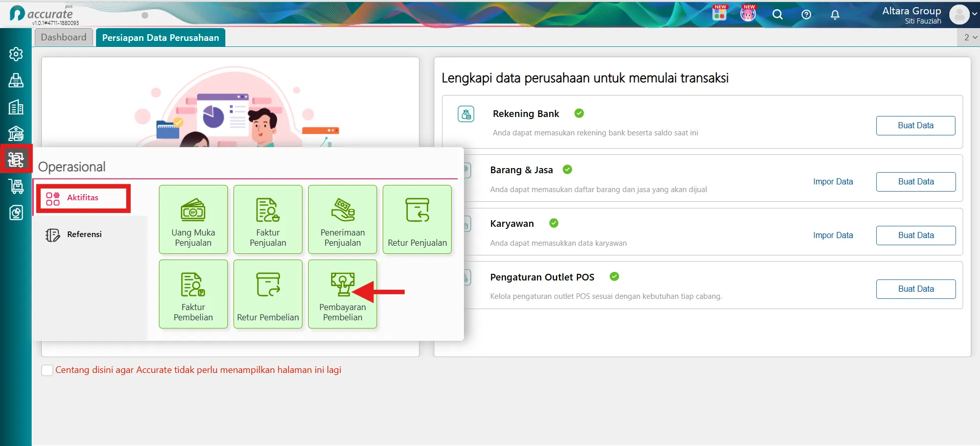Open the colorful app grid icon
This screenshot has width=980, height=446.
[719, 13]
